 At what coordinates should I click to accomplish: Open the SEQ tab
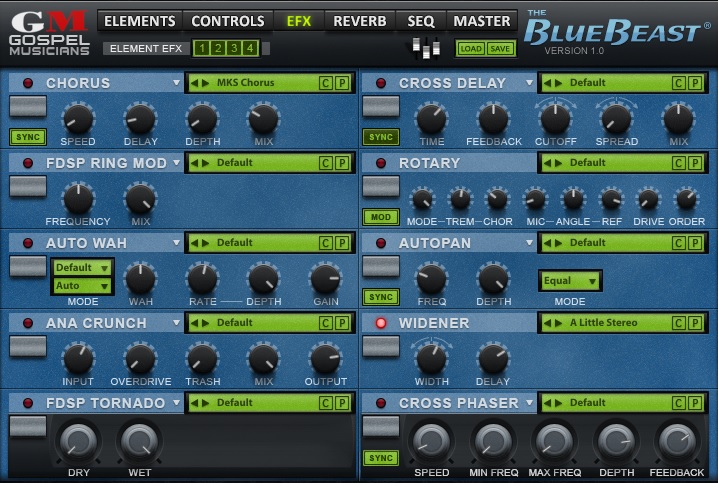tap(421, 21)
